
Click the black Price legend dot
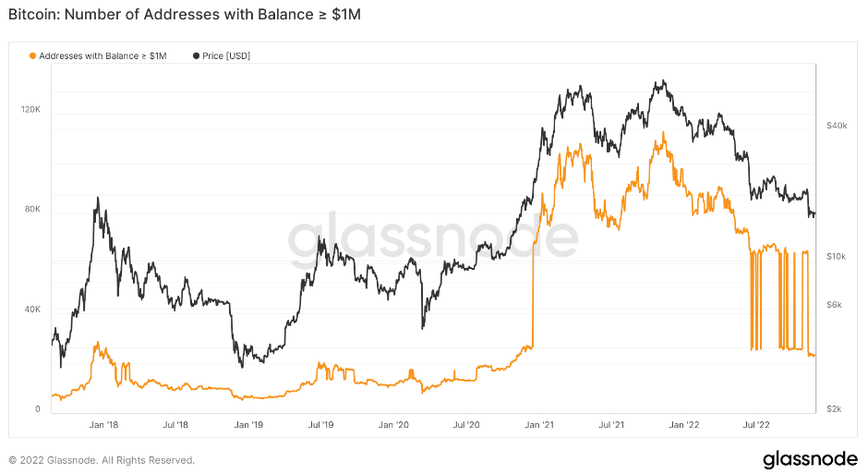197,56
